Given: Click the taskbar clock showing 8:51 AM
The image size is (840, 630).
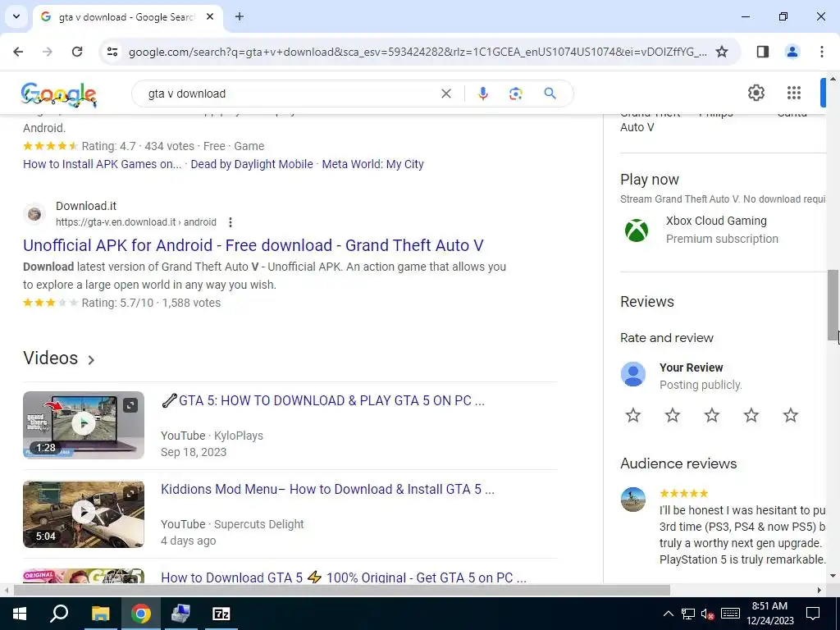Looking at the screenshot, I should pyautogui.click(x=769, y=614).
